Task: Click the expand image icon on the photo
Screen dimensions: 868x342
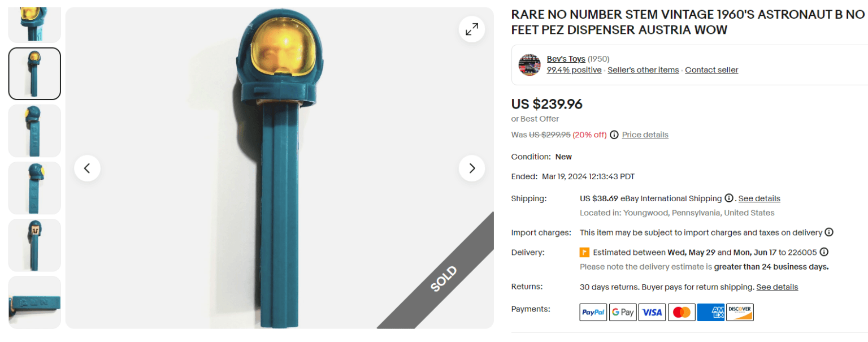Action: (x=472, y=29)
